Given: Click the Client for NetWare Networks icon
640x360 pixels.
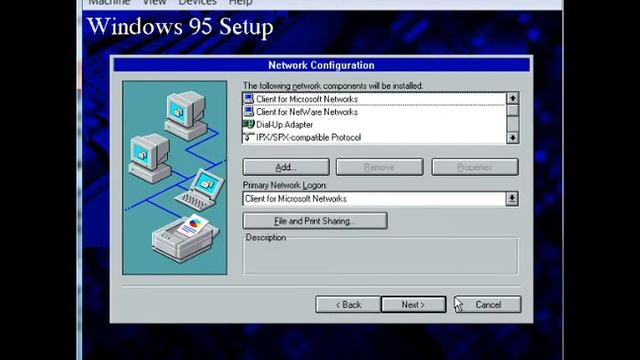Looking at the screenshot, I should (x=248, y=111).
